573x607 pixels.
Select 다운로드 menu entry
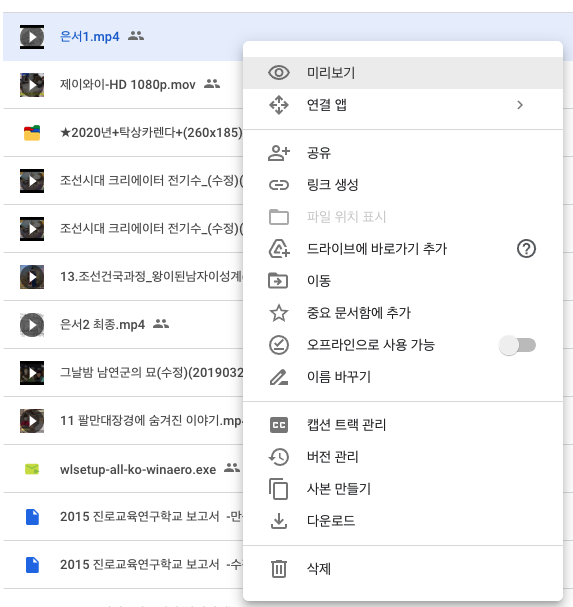click(x=403, y=521)
